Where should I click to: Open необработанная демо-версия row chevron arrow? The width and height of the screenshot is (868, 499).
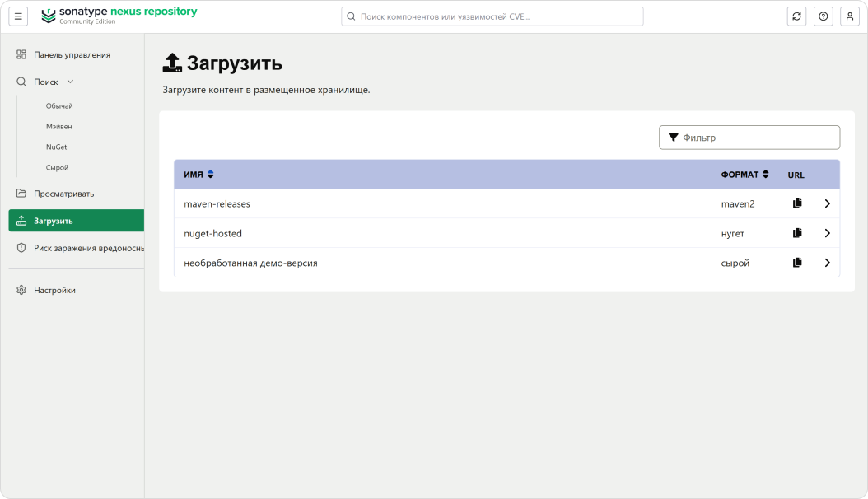click(827, 262)
